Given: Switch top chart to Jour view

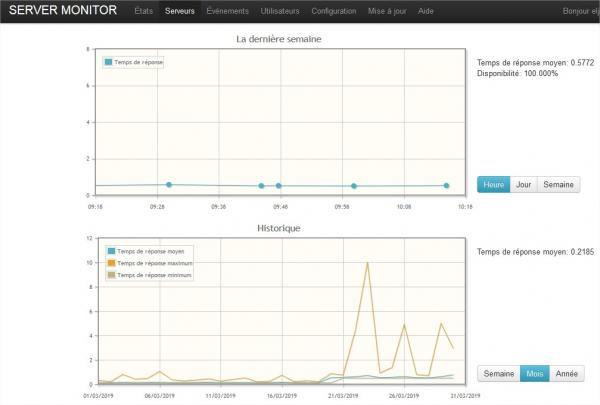Looking at the screenshot, I should click(x=523, y=185).
